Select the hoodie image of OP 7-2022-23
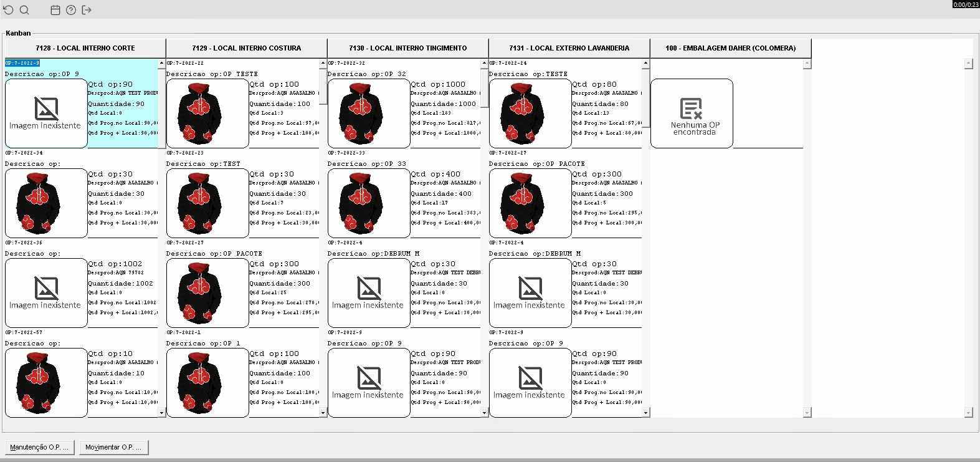The image size is (980, 462). click(207, 203)
